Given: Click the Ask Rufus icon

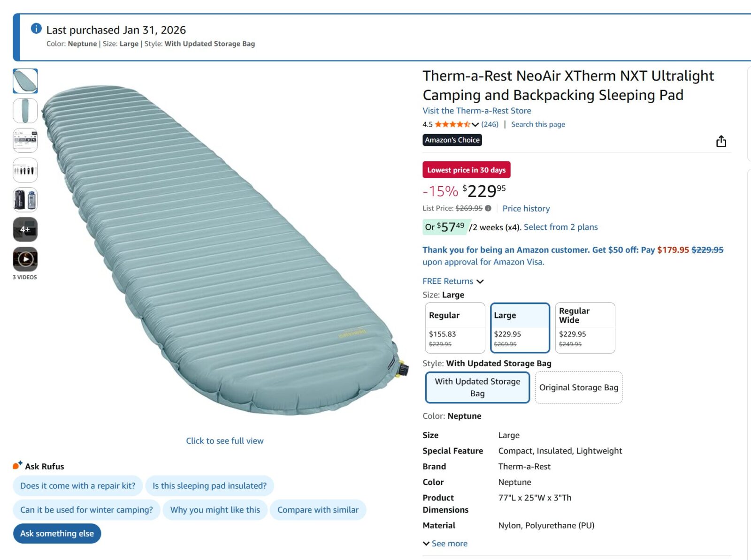Looking at the screenshot, I should tap(17, 465).
